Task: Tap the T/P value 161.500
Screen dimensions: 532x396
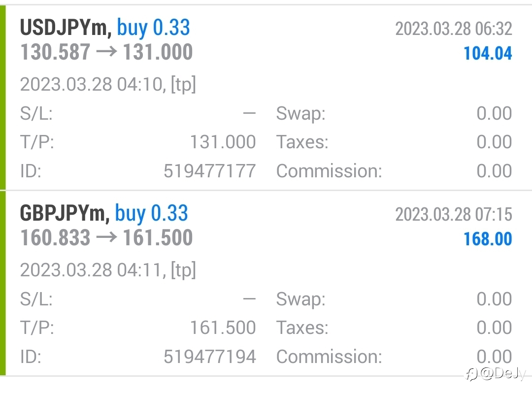Action: [x=223, y=328]
